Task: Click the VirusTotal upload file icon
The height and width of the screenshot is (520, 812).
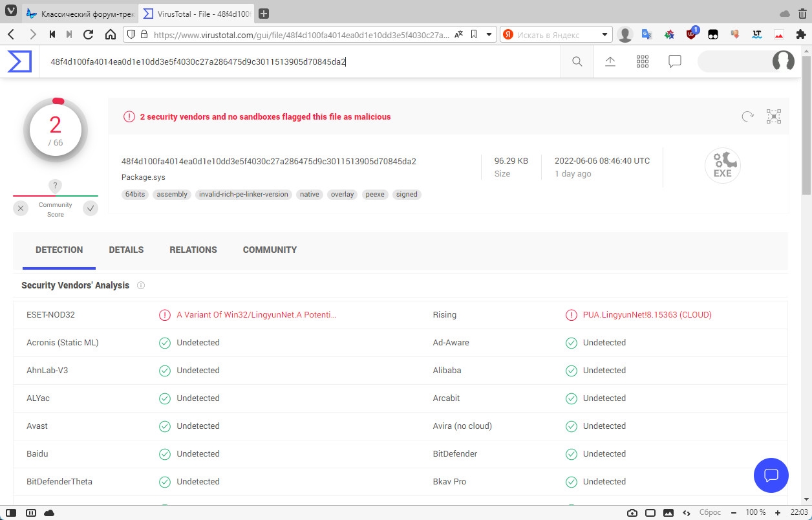Action: tap(610, 61)
